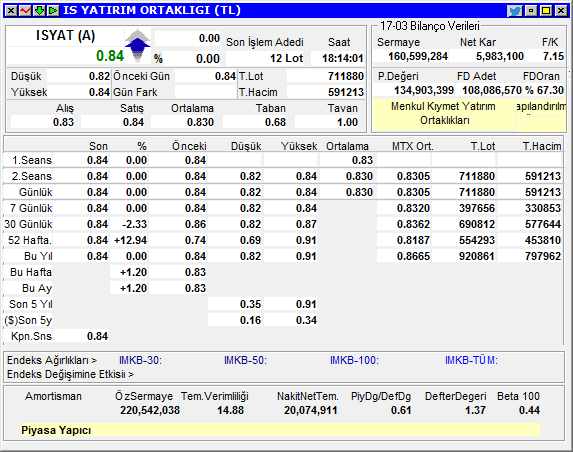Select the 1.Seans row label

pos(32,160)
